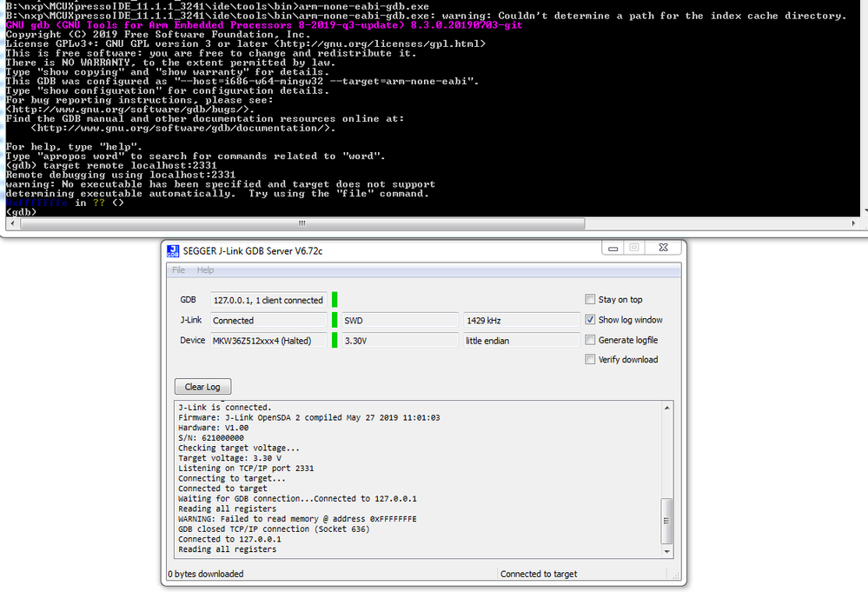Click the gpl.html license URL in console

[x=381, y=43]
